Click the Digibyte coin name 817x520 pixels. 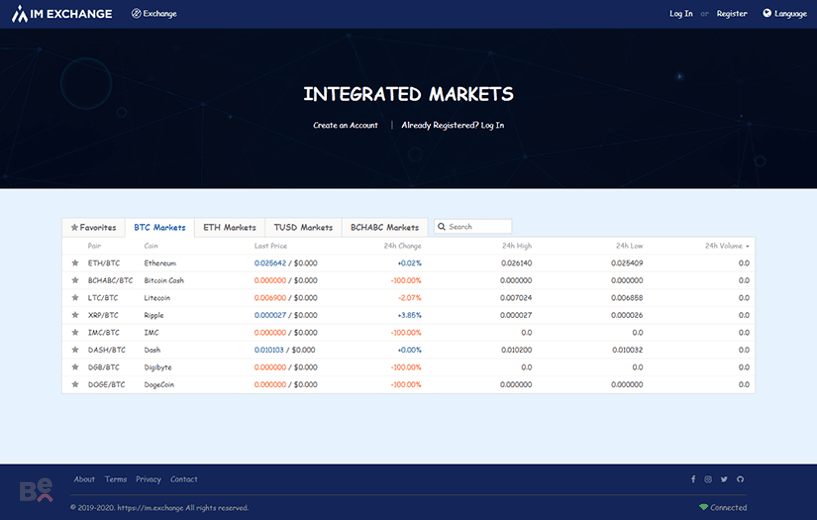coord(158,367)
